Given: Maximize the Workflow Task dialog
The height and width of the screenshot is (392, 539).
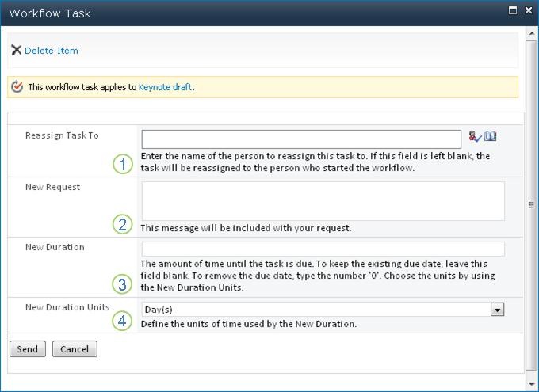Looking at the screenshot, I should (513, 11).
